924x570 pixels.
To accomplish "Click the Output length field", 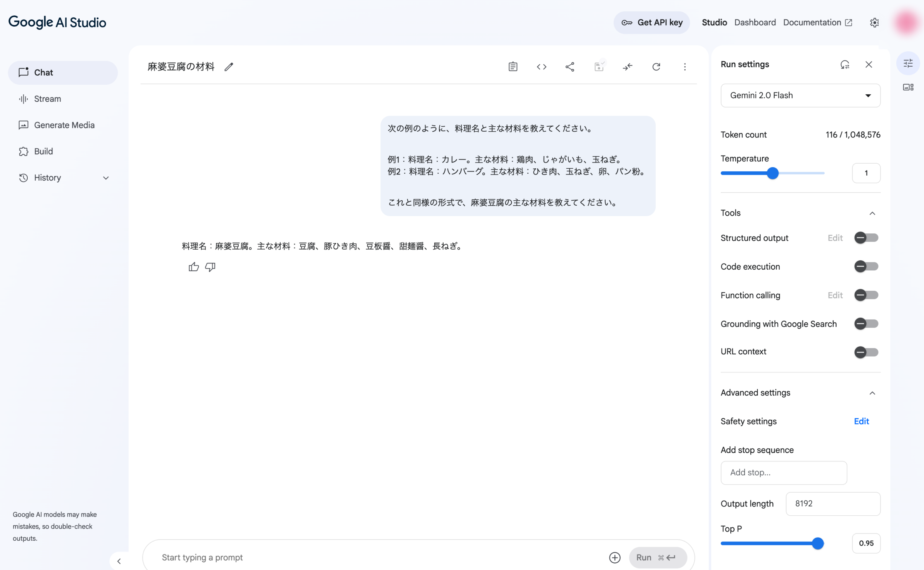I will 833,504.
